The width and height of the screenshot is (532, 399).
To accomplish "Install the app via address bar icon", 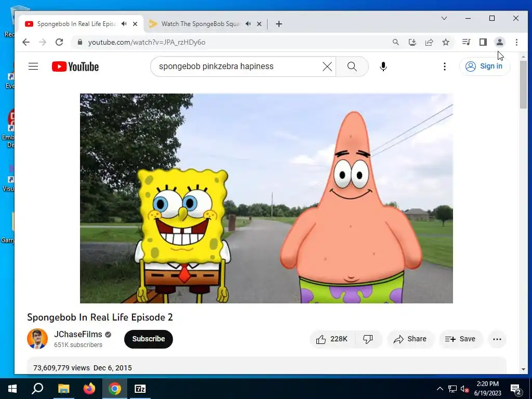I will pos(412,42).
